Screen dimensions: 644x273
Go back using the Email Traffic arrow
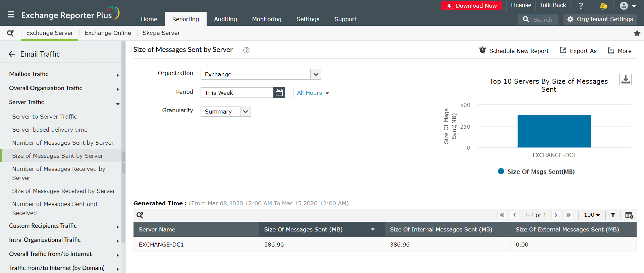coord(12,54)
